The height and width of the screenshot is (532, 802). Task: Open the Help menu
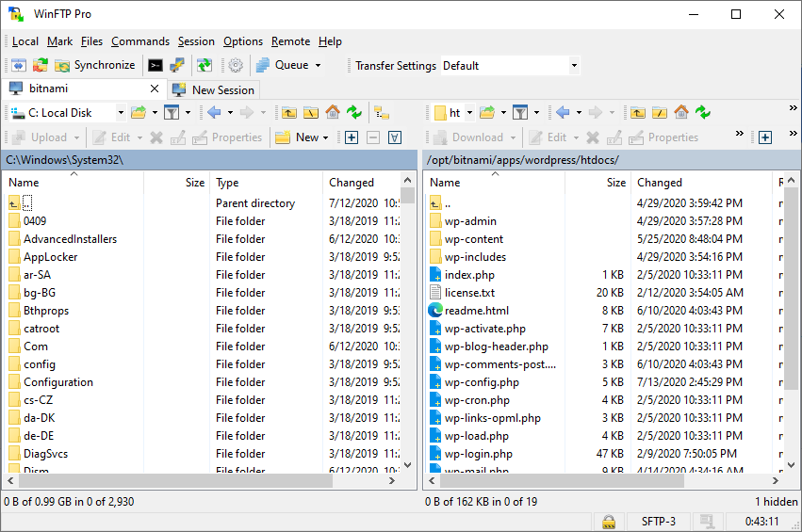[330, 41]
